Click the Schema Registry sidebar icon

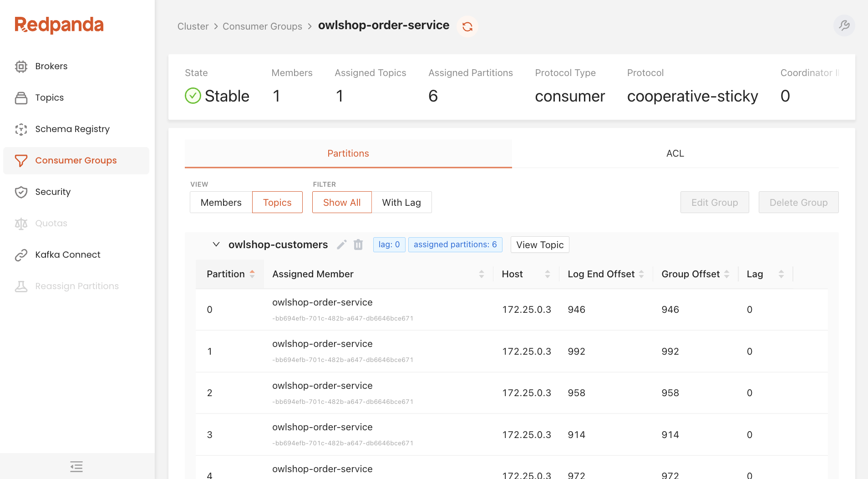point(21,129)
